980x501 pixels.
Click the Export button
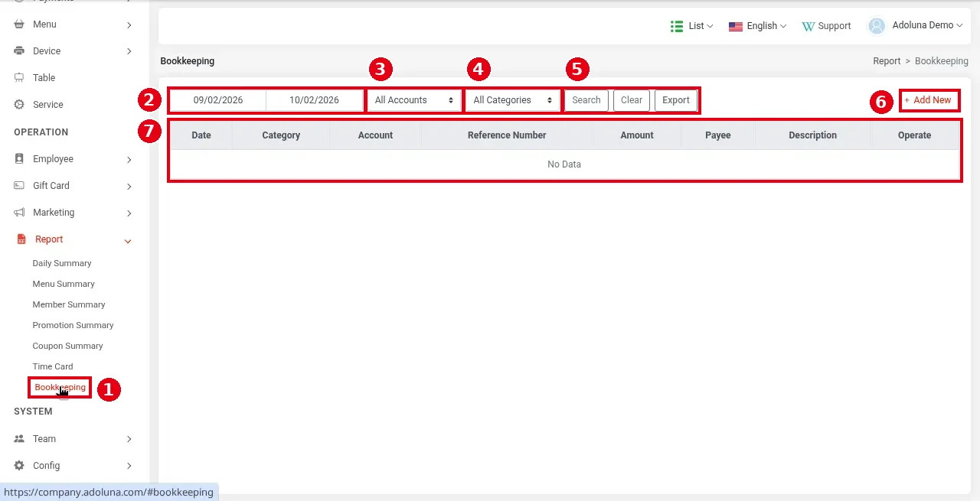coord(676,100)
